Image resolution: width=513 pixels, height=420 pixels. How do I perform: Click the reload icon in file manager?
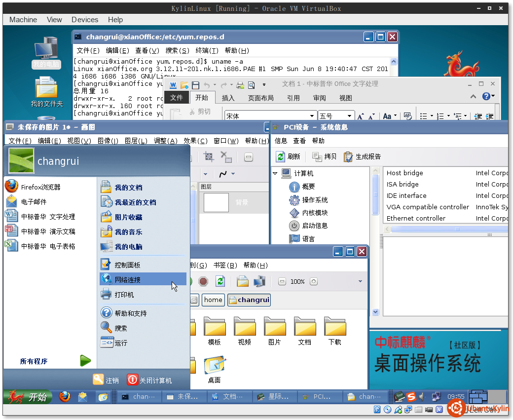tap(220, 281)
